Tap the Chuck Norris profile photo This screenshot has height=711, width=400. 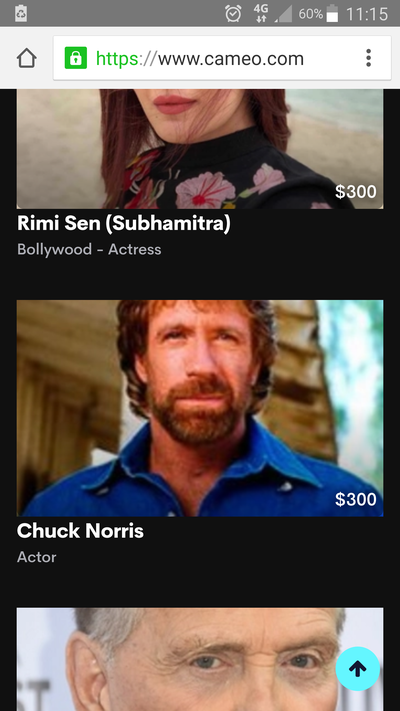tap(200, 408)
